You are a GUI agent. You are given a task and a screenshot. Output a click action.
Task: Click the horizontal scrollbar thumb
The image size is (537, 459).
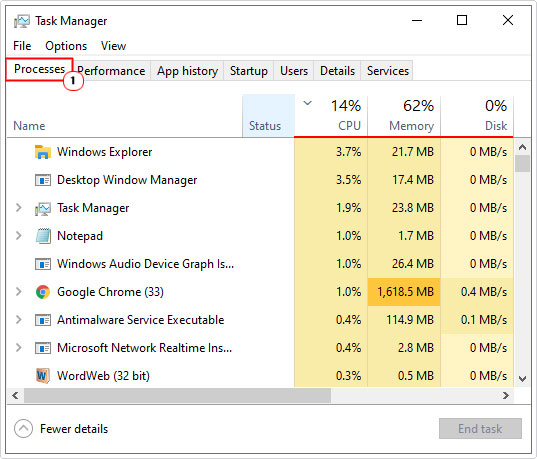pos(177,396)
